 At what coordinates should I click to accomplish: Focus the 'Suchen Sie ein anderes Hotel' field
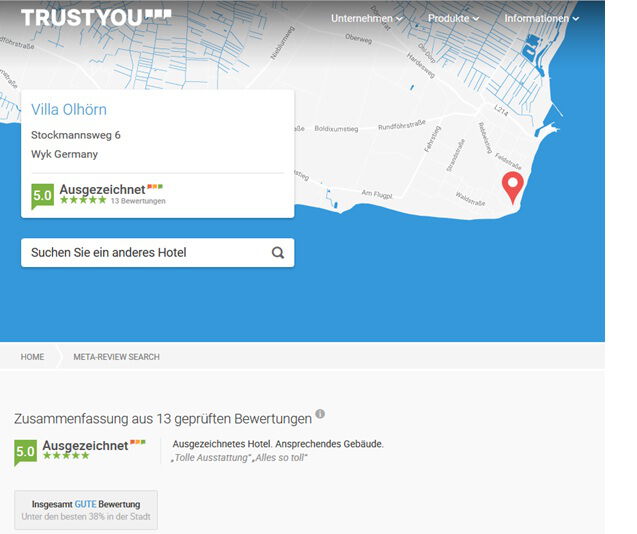[x=158, y=253]
